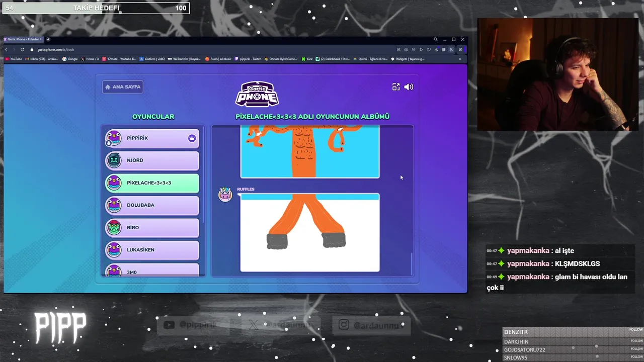
Task: Open the orange legs drawing by RUFFLES
Action: (310, 232)
